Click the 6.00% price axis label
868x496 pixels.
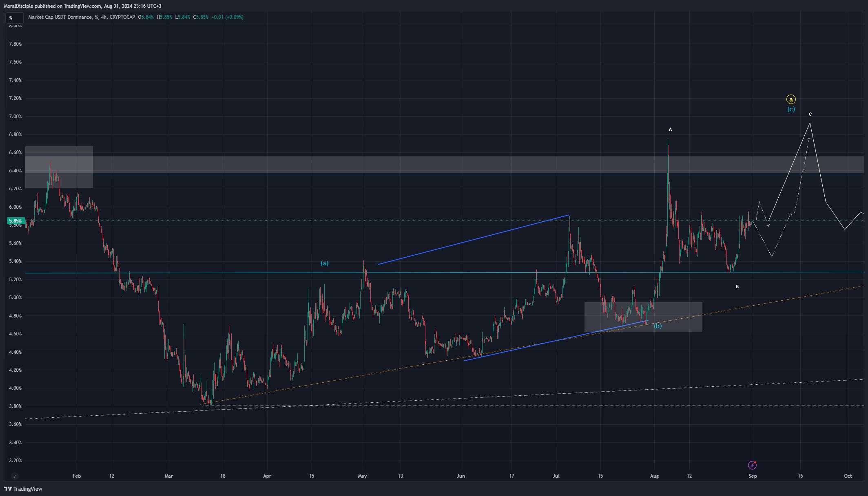click(15, 207)
